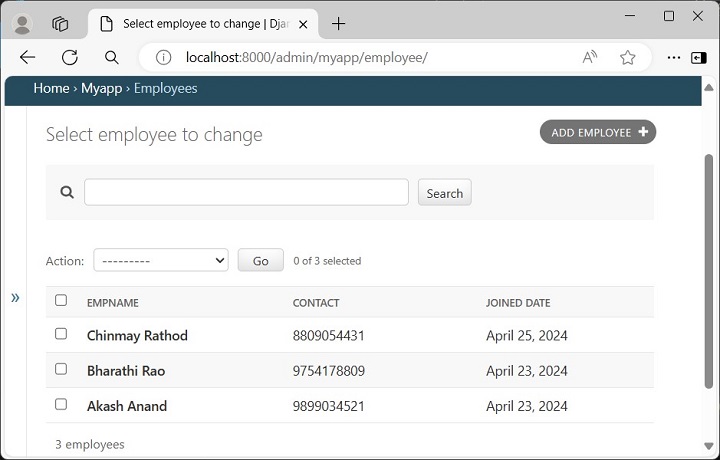This screenshot has width=720, height=460.
Task: Click the browser search magnifier icon
Action: click(112, 57)
